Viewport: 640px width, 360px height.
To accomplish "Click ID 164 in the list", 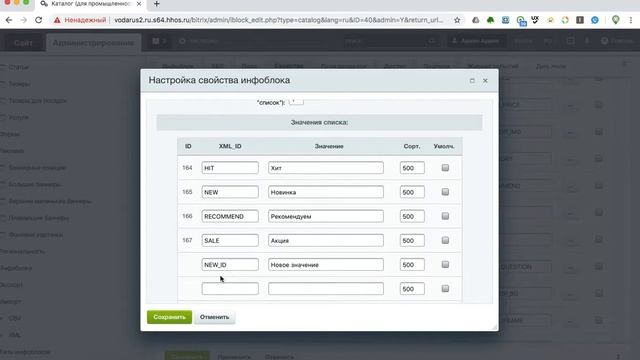I will (187, 168).
